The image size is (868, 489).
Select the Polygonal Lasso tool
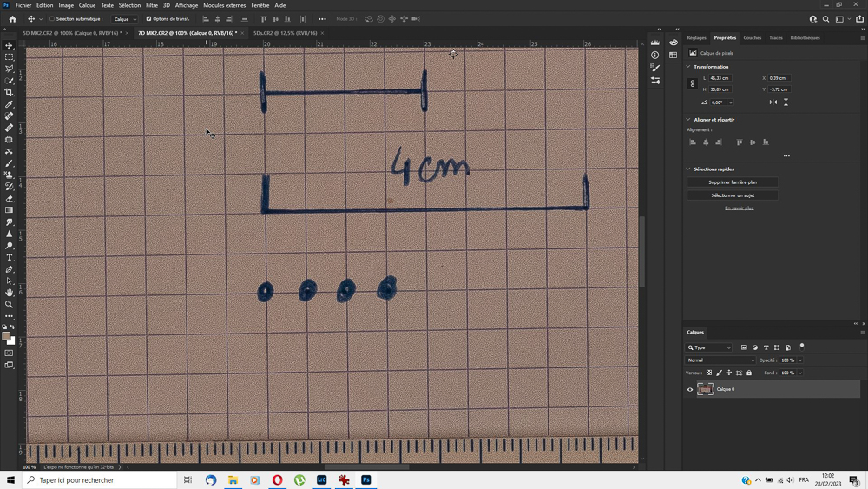click(9, 69)
